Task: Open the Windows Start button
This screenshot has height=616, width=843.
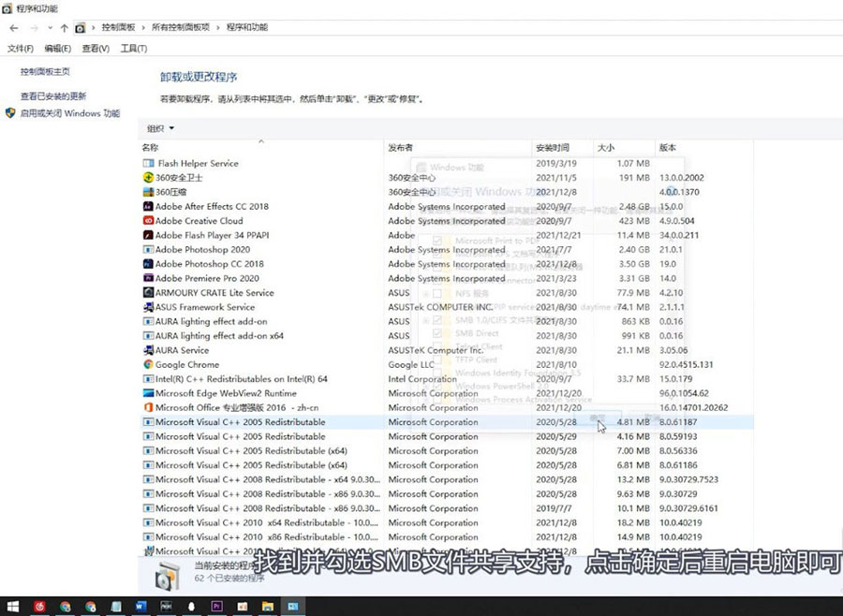Action: pos(12,607)
